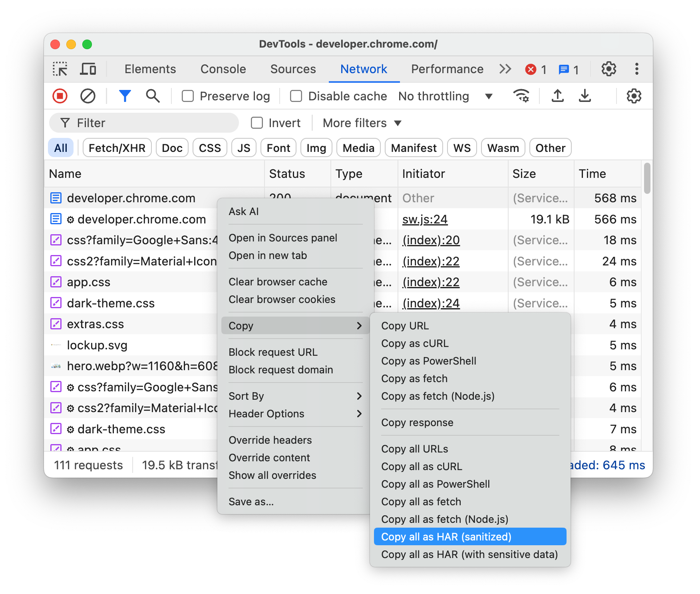Clear the network log
The image size is (700, 594).
tap(88, 96)
